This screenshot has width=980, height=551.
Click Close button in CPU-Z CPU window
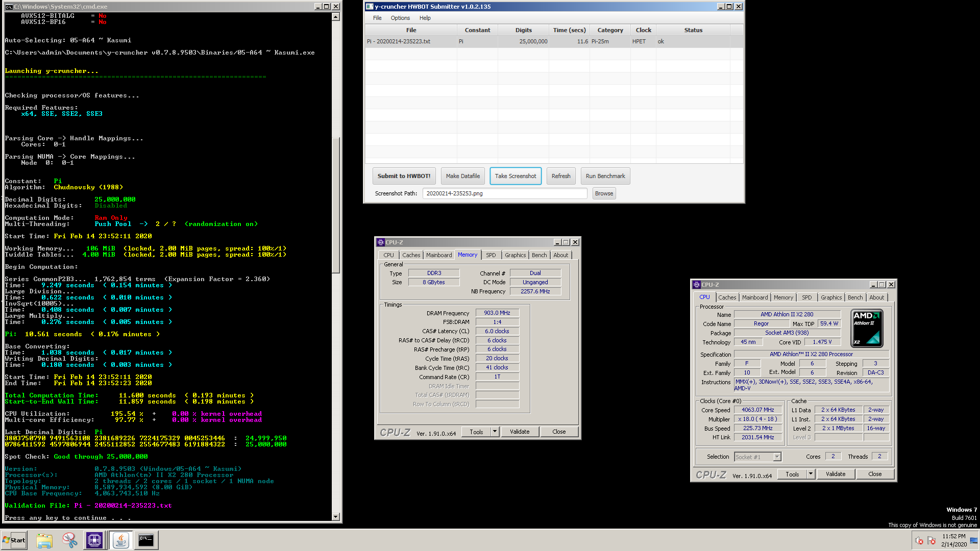click(x=875, y=474)
